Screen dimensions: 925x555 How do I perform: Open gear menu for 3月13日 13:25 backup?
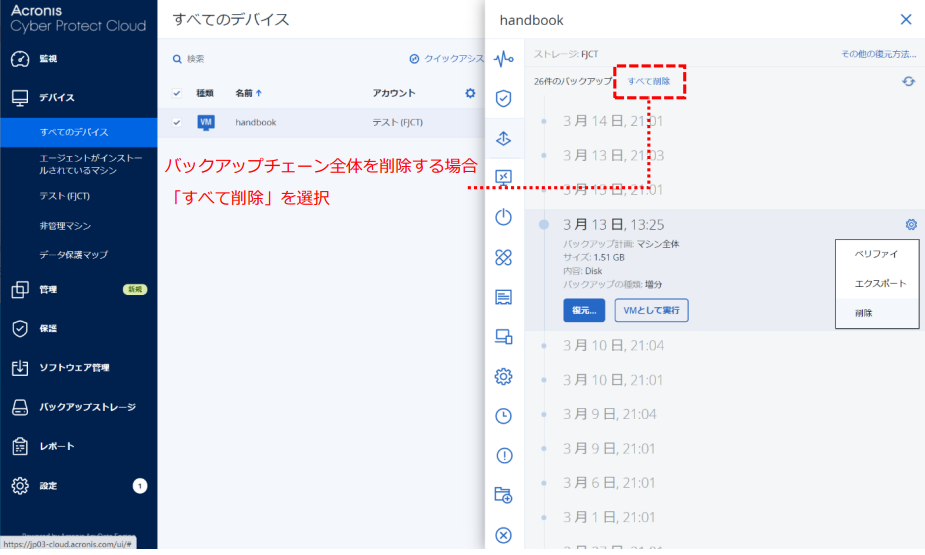click(x=910, y=225)
